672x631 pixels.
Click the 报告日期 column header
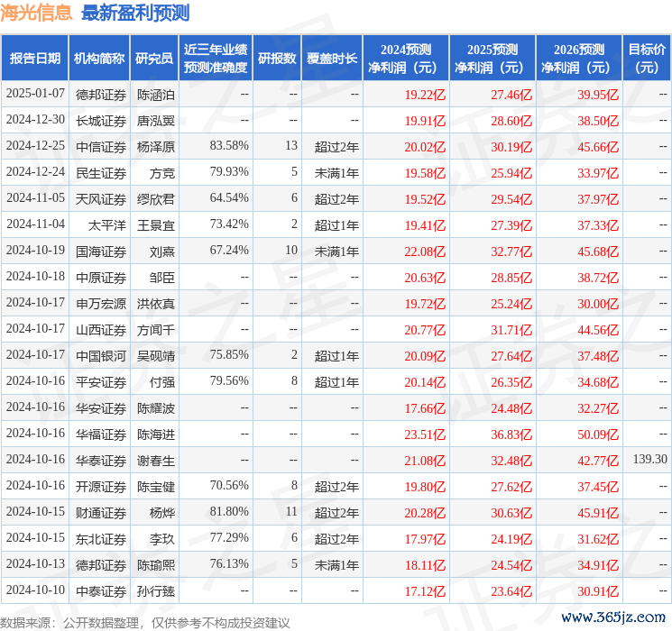coord(34,59)
